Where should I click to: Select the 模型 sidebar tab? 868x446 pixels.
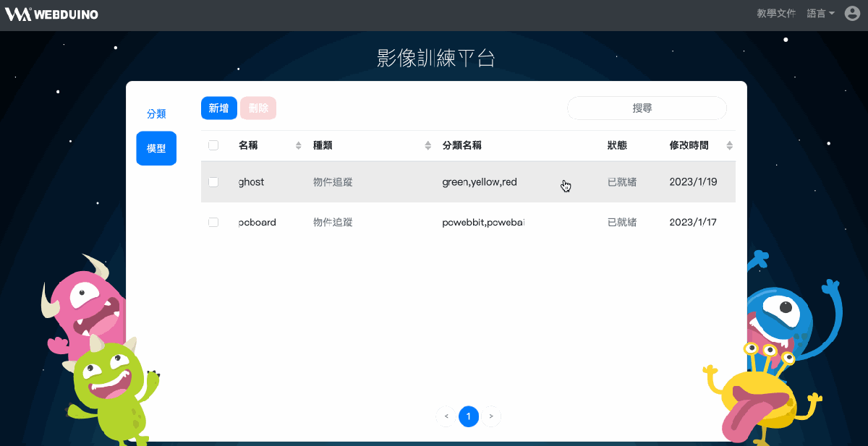pos(156,148)
